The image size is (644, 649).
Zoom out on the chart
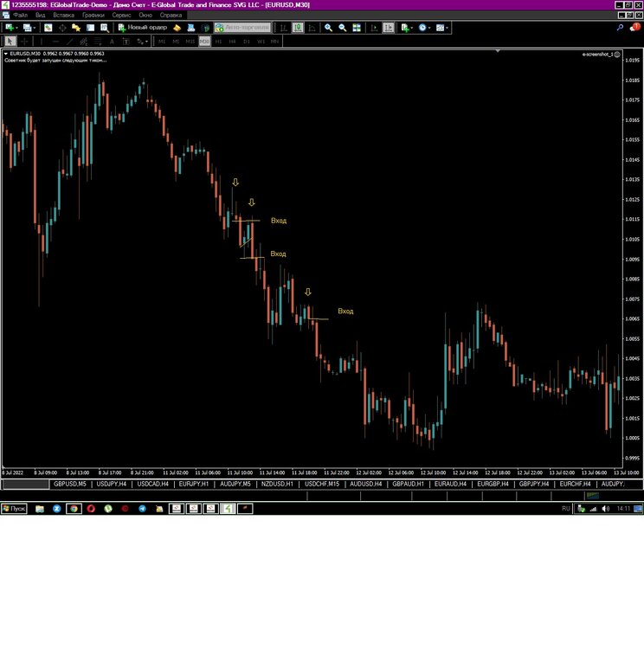point(343,28)
